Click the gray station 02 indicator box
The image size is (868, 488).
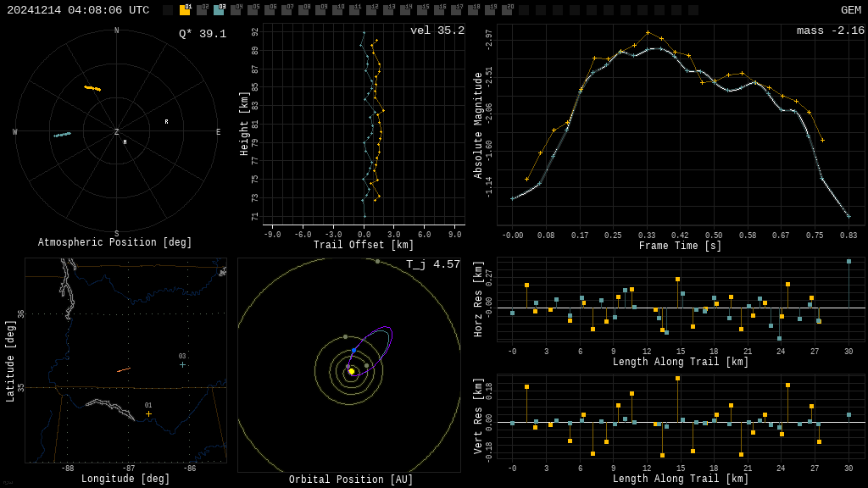click(x=202, y=10)
